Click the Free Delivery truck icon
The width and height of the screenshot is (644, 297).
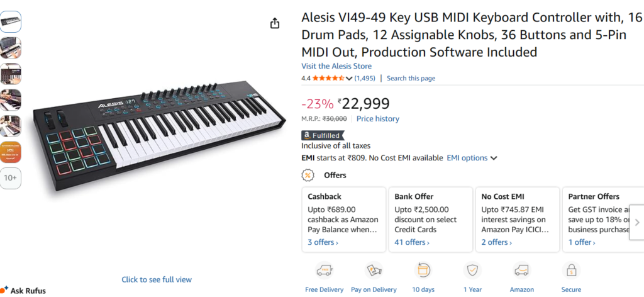click(x=324, y=271)
